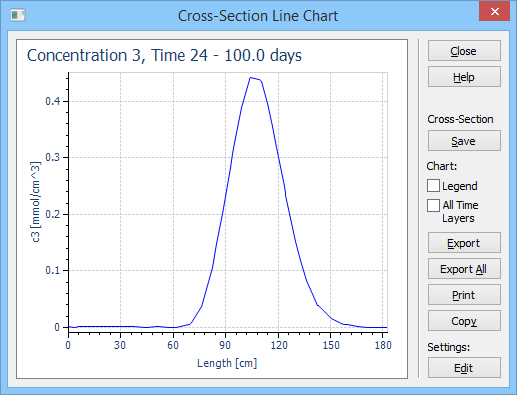517x395 pixels.
Task: Edit the chart settings
Action: click(464, 368)
